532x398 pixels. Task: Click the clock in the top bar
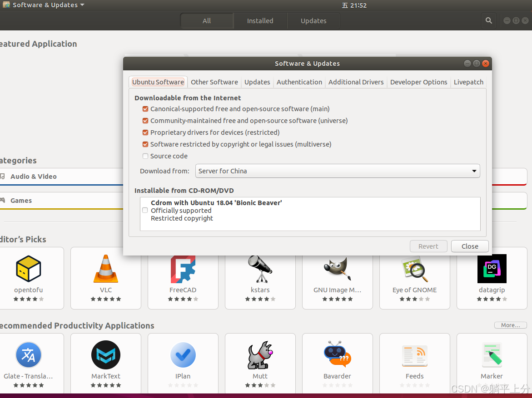point(354,5)
